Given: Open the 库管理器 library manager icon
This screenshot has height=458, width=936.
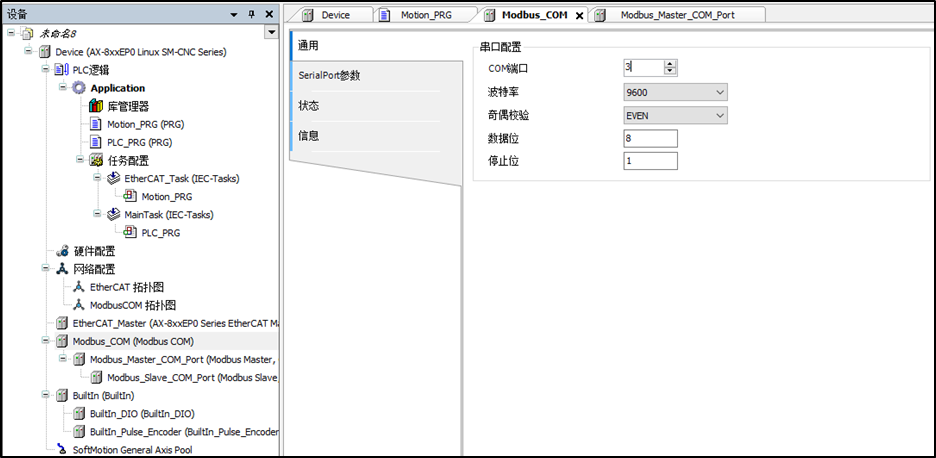Looking at the screenshot, I should click(96, 106).
